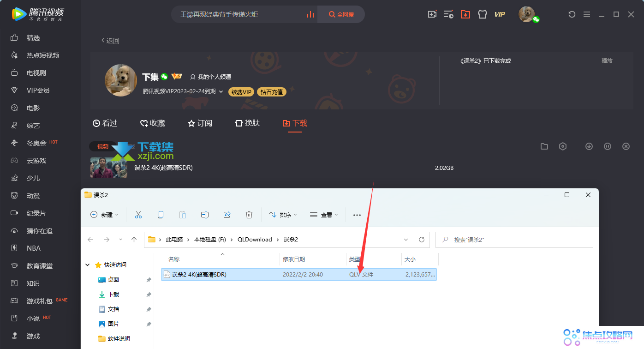The image size is (644, 349).
Task: Collapse the 快速访问 tree node
Action: [x=88, y=265]
